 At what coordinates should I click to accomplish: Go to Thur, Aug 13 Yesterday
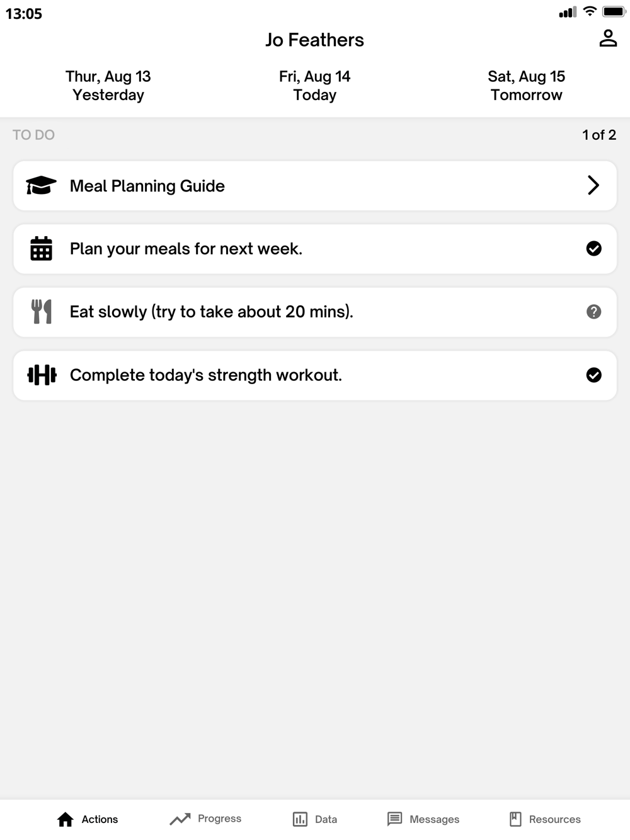click(x=108, y=86)
